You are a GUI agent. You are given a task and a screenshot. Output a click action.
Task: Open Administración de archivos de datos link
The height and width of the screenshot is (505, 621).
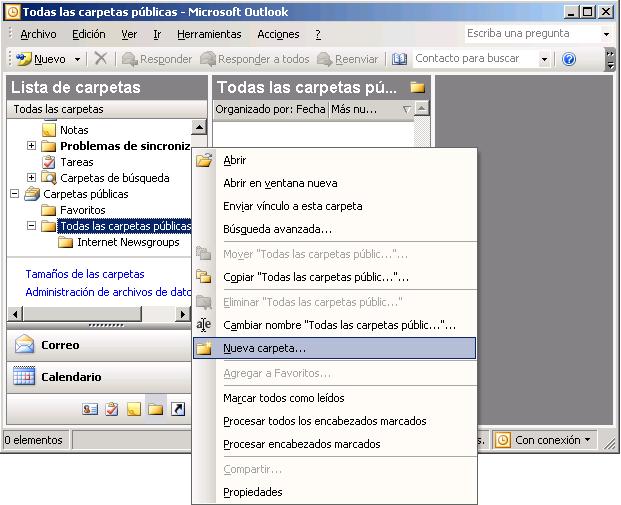(x=108, y=292)
